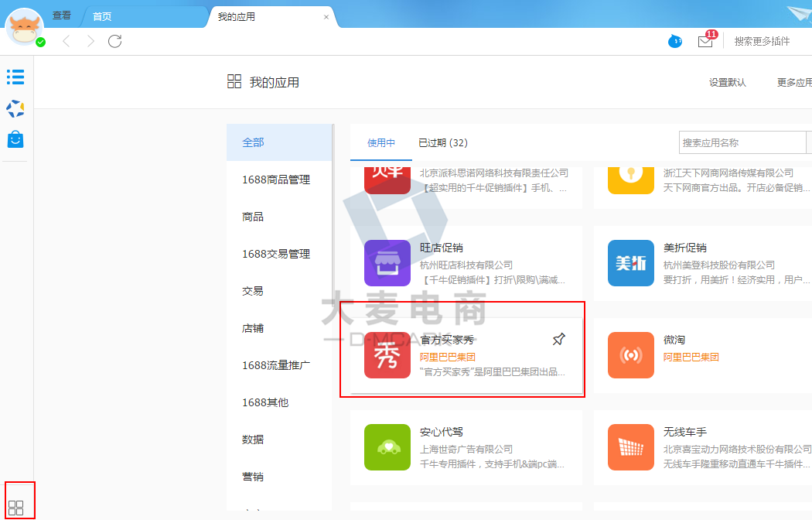The width and height of the screenshot is (812, 520).
Task: Switch to 已过期 (32) tab
Action: (443, 143)
